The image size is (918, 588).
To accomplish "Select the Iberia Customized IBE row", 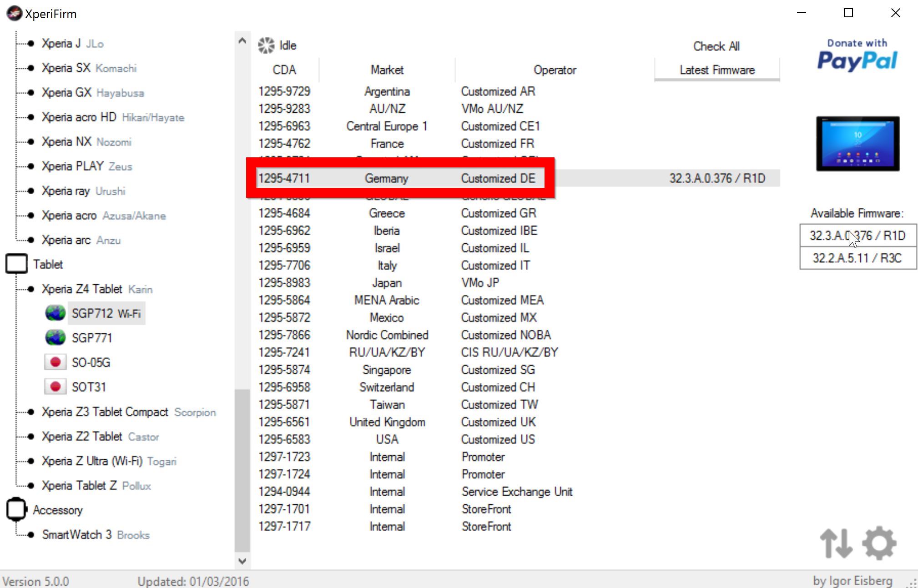I will 517,231.
